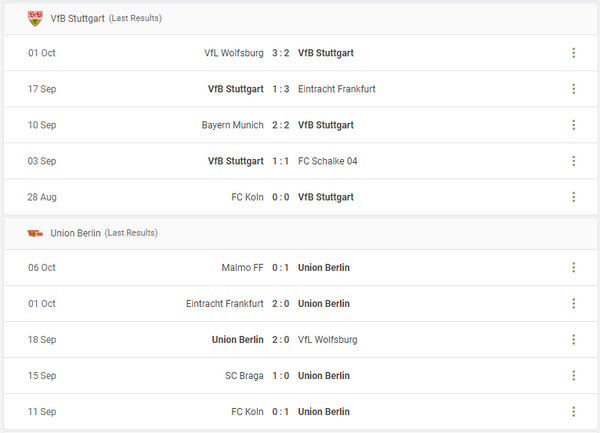Image resolution: width=600 pixels, height=433 pixels.
Task: Open options for FC Koln 0:1 Union Berlin
Action: pyautogui.click(x=573, y=412)
